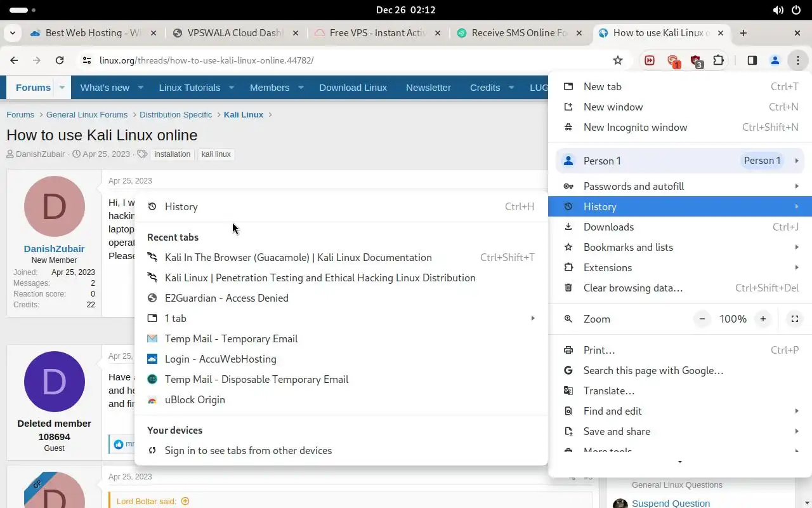Viewport: 812px width, 508px height.
Task: Click Sign in to see tabs from other devices
Action: [341, 450]
